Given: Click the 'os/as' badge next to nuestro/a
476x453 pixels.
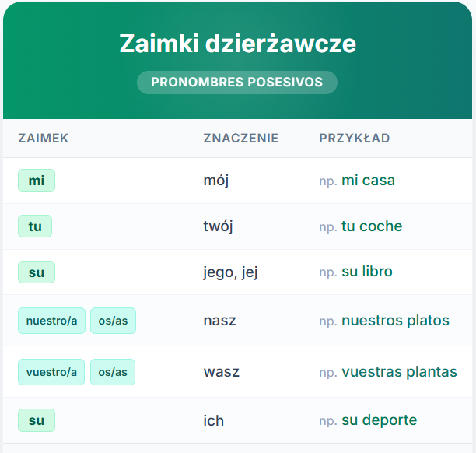Looking at the screenshot, I should (x=113, y=321).
